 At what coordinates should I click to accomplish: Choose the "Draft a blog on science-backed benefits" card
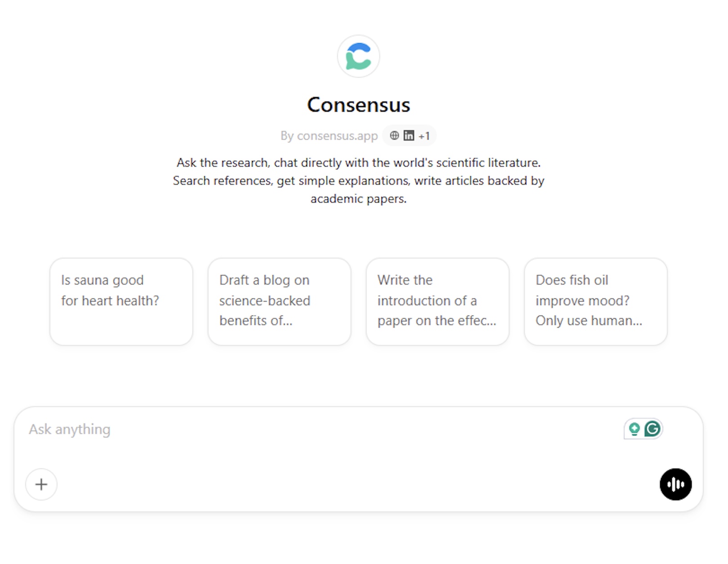[x=280, y=301]
